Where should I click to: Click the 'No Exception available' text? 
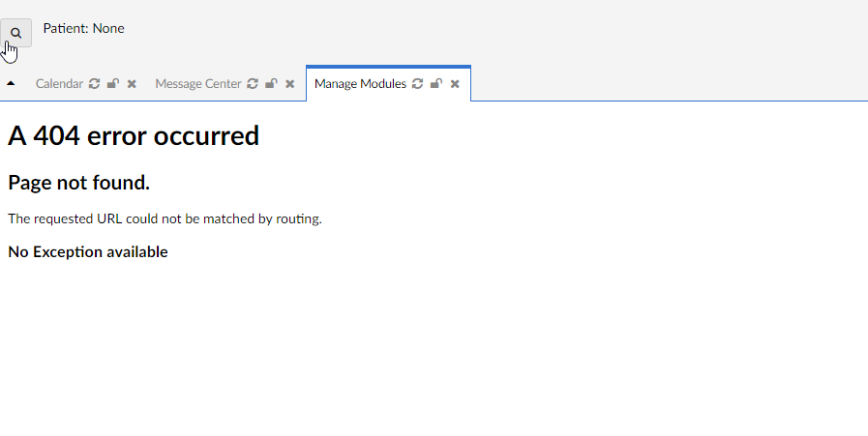[x=88, y=251]
